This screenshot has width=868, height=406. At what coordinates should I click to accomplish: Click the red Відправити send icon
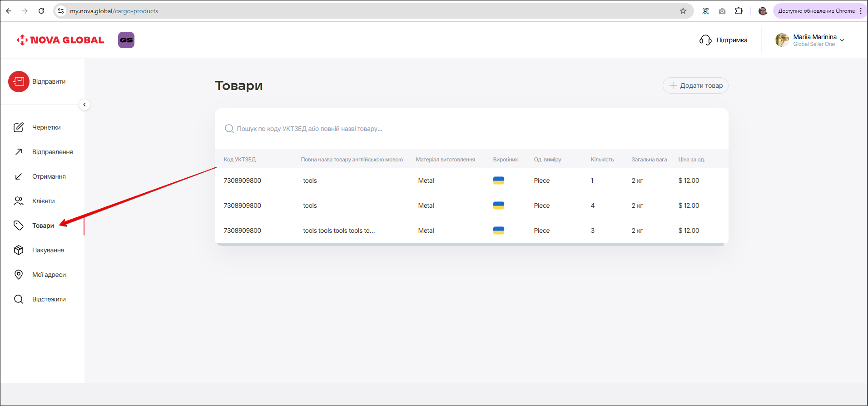(x=19, y=82)
